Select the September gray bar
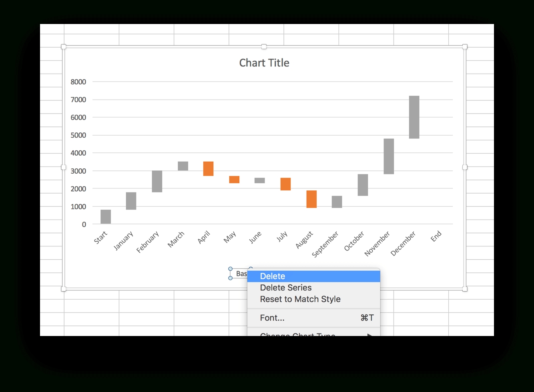The height and width of the screenshot is (392, 534). click(x=337, y=202)
